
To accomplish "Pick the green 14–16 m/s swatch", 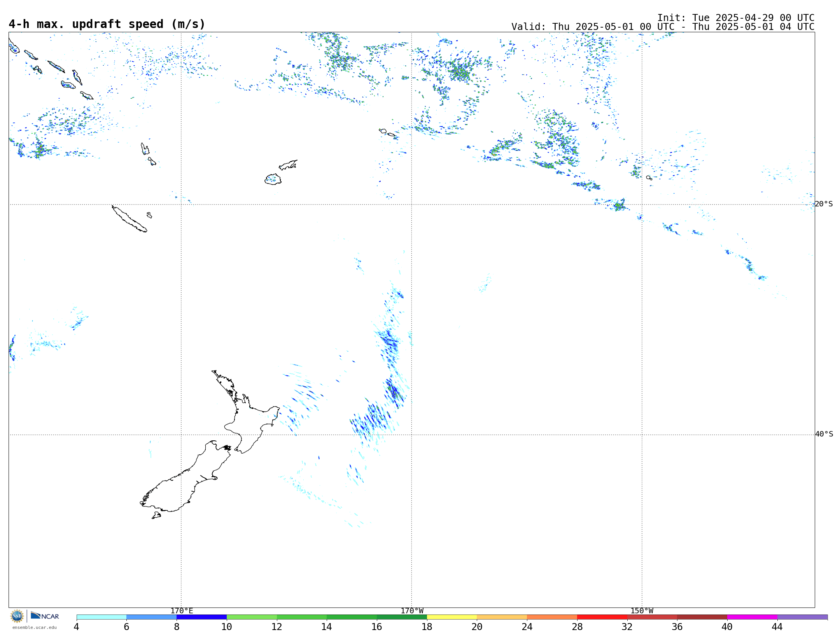I will pos(352,617).
